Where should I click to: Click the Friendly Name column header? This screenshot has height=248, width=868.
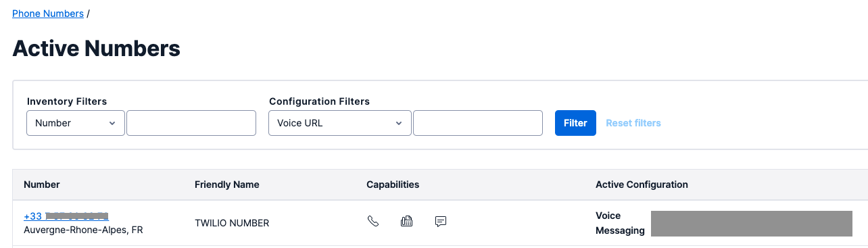coord(227,184)
